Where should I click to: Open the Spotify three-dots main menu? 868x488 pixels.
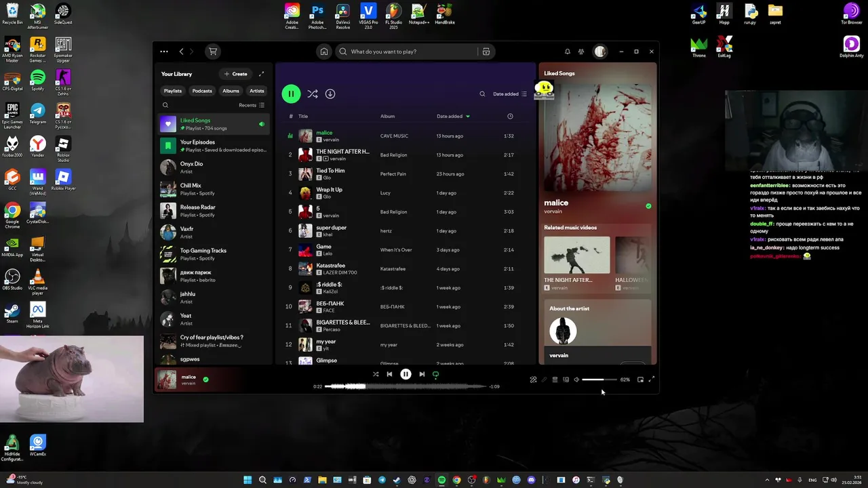[164, 52]
